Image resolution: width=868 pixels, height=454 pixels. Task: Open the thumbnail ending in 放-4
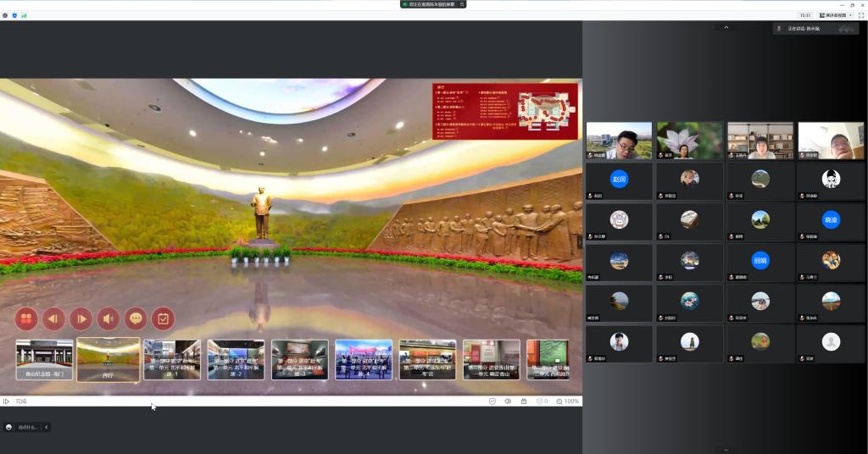tap(364, 359)
